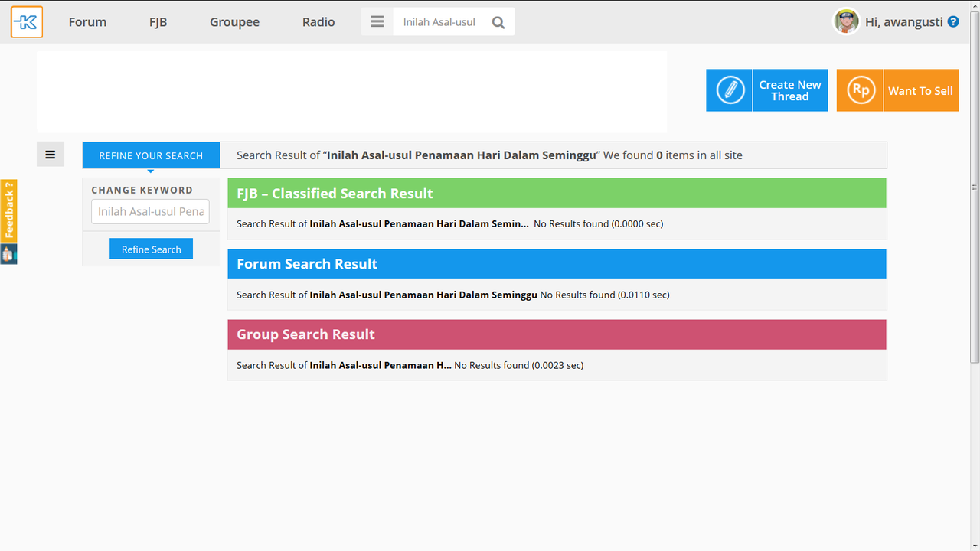Click the blue help question mark icon
The height and width of the screenshot is (551, 980).
pyautogui.click(x=953, y=22)
